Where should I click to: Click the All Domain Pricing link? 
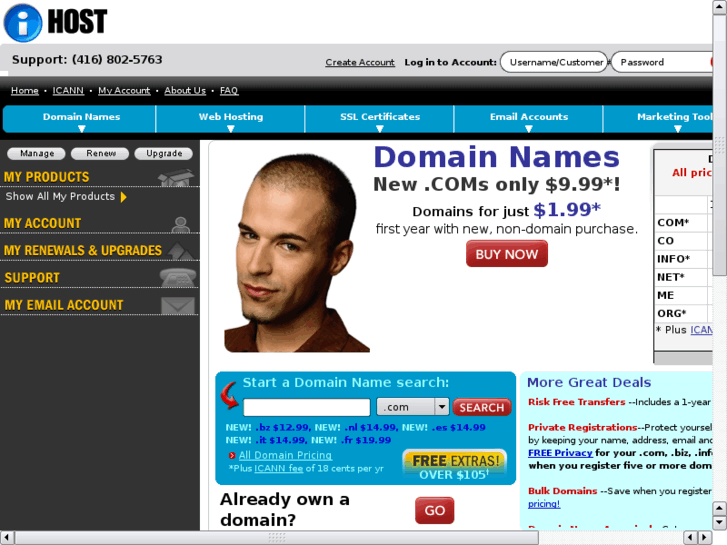pos(285,455)
